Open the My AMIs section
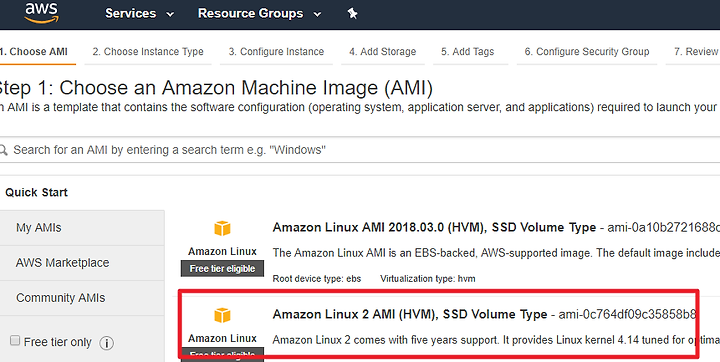The image size is (720, 362). click(82, 228)
